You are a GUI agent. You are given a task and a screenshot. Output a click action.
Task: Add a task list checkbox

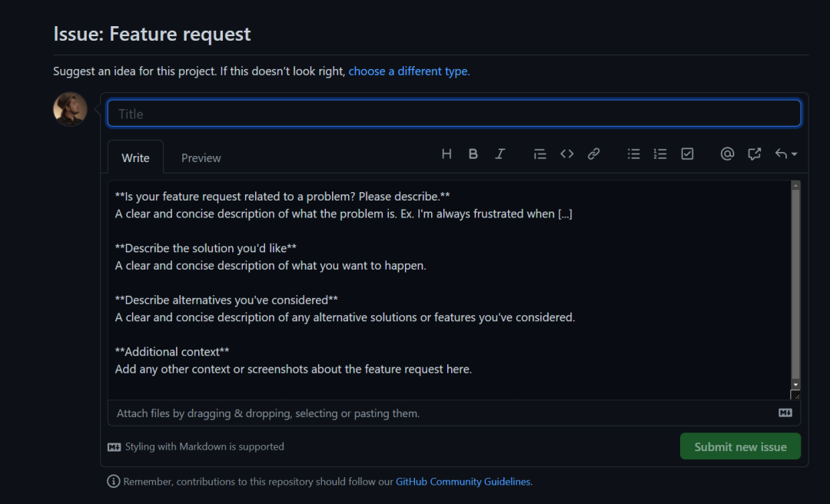click(x=688, y=154)
